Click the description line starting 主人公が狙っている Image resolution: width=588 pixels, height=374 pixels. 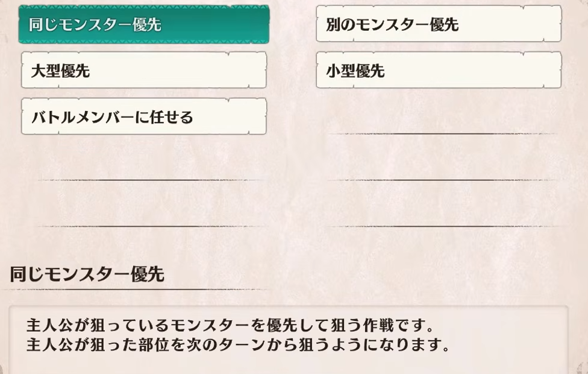(230, 326)
